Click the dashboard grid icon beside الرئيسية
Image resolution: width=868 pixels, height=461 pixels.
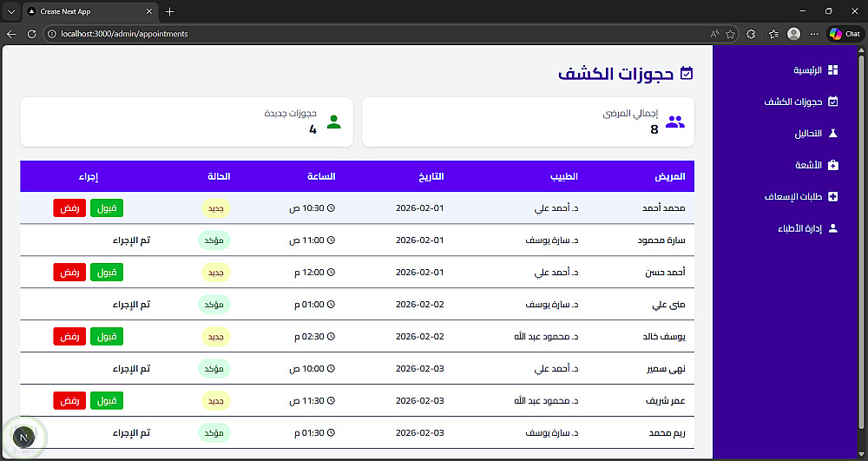pos(832,69)
